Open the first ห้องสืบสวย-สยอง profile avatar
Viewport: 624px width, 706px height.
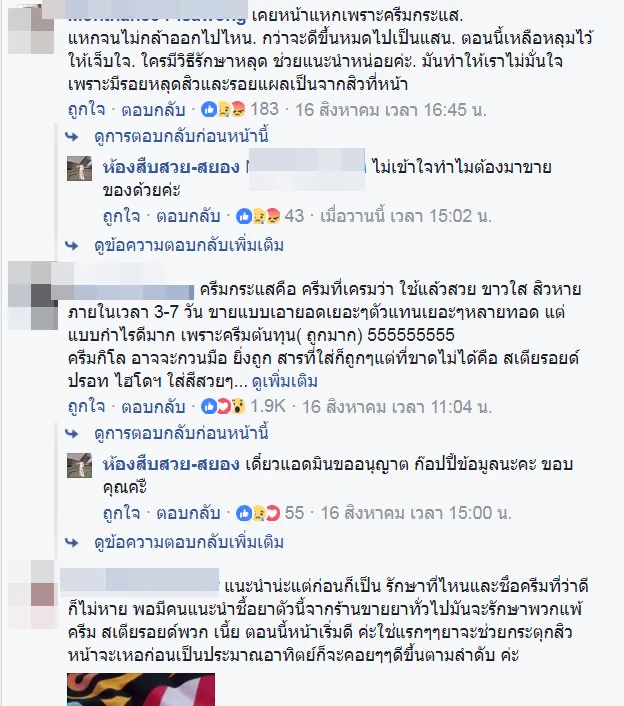[79, 168]
